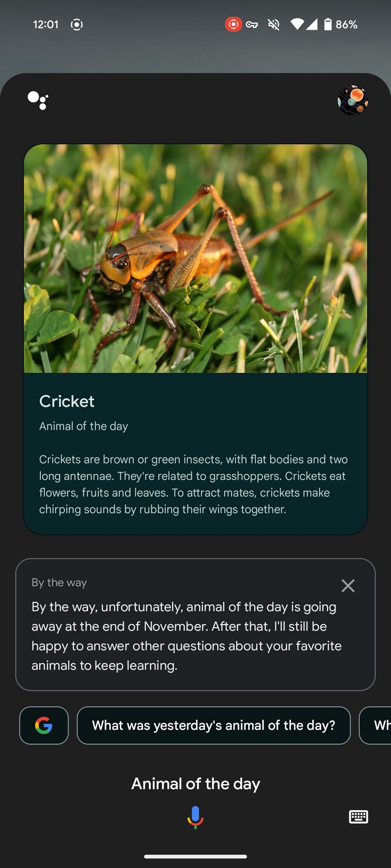This screenshot has width=391, height=868.
Task: Open the account profile avatar
Action: tap(353, 100)
